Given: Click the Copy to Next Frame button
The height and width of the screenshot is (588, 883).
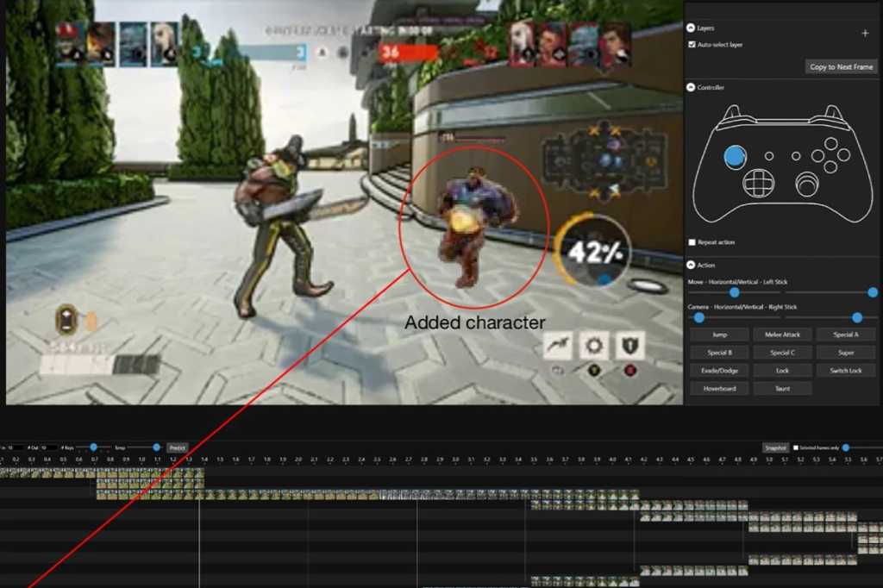Looking at the screenshot, I should [842, 66].
